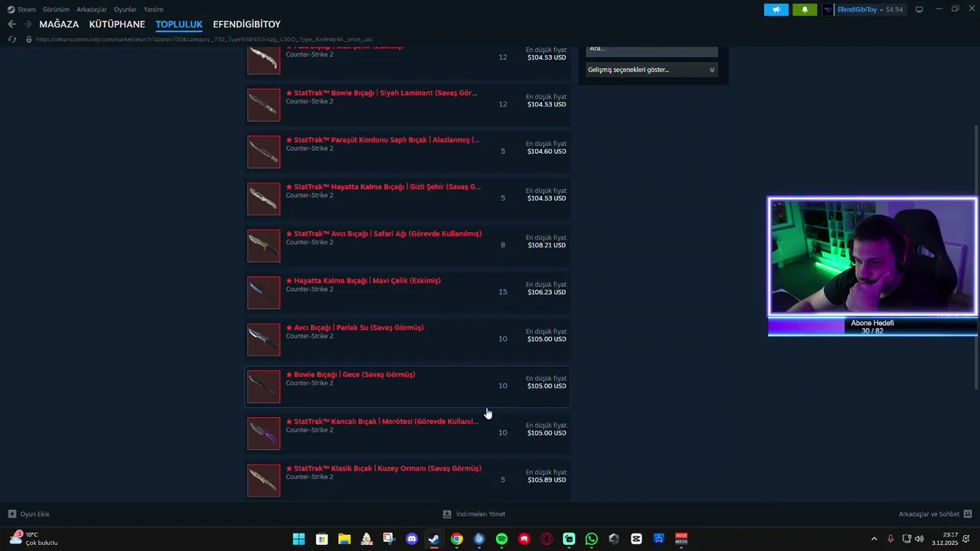Open StatTrak Kancalı Bıçak Morötesi listing
Viewport: 980px width, 551px height.
(408, 432)
